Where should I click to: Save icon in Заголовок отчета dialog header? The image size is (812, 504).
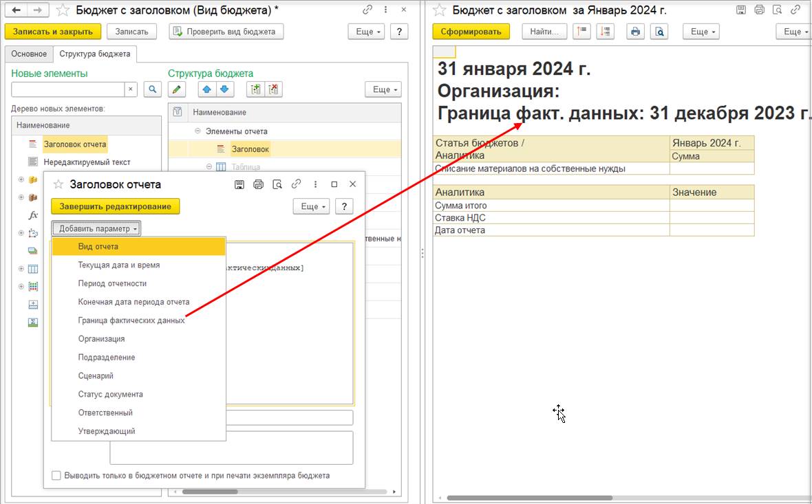pos(239,184)
